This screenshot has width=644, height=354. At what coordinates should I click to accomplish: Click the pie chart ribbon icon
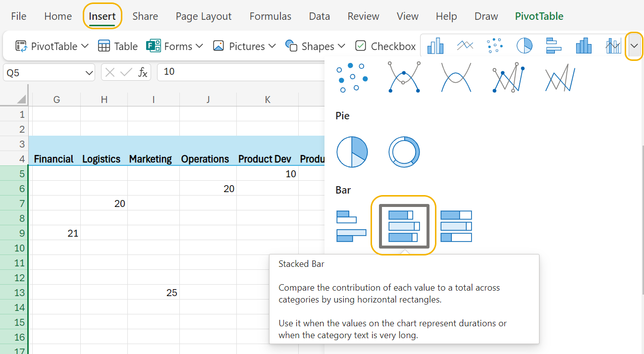[x=524, y=46]
